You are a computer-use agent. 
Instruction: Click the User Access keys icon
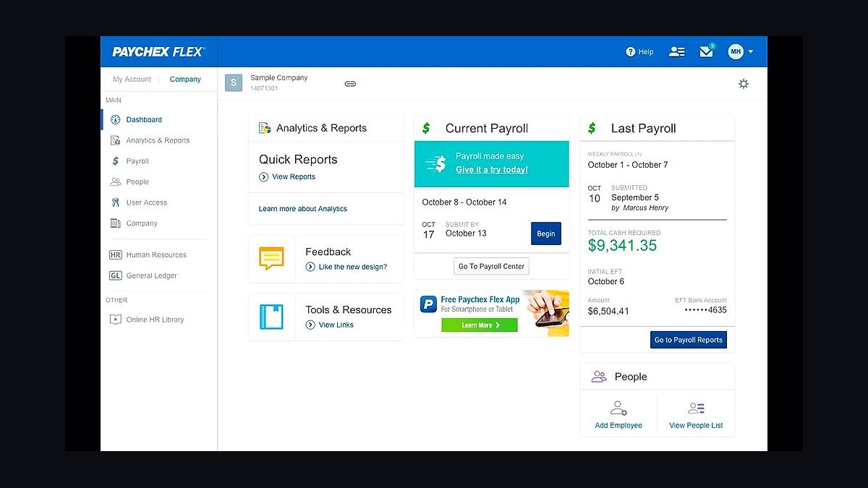[x=115, y=202]
